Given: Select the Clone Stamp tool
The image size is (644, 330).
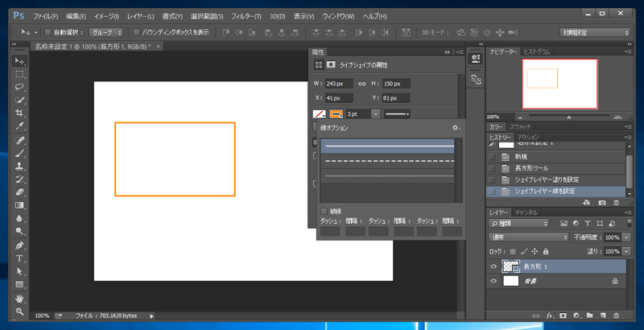Looking at the screenshot, I should pyautogui.click(x=19, y=167).
